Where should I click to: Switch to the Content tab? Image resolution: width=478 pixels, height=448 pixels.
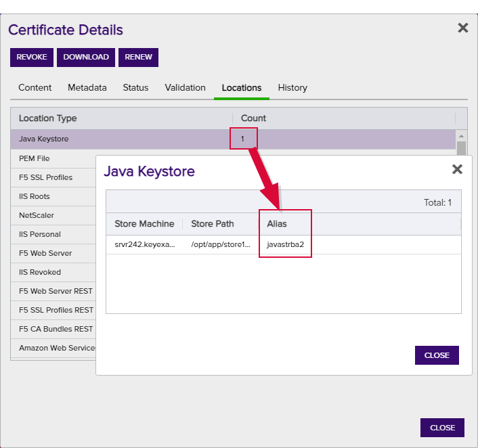[35, 88]
